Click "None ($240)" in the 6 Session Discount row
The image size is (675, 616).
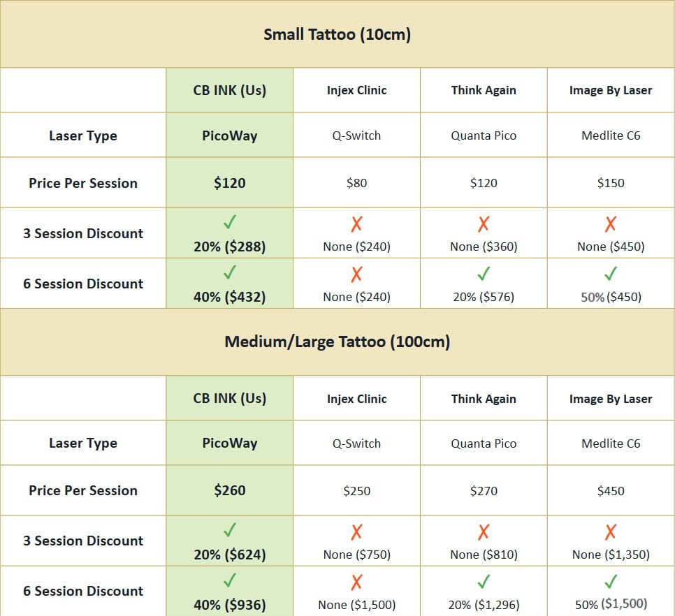357,298
